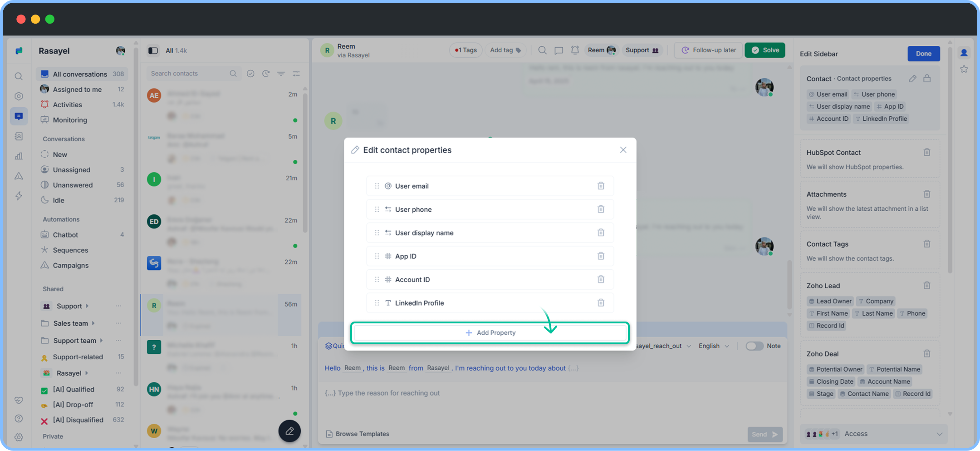This screenshot has height=451, width=980.
Task: Open the notification bell in the chat header
Action: [x=575, y=50]
